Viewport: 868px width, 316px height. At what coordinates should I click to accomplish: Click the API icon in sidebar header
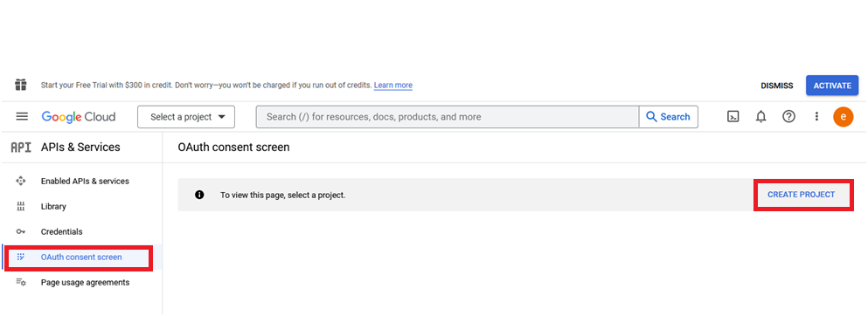pos(21,148)
